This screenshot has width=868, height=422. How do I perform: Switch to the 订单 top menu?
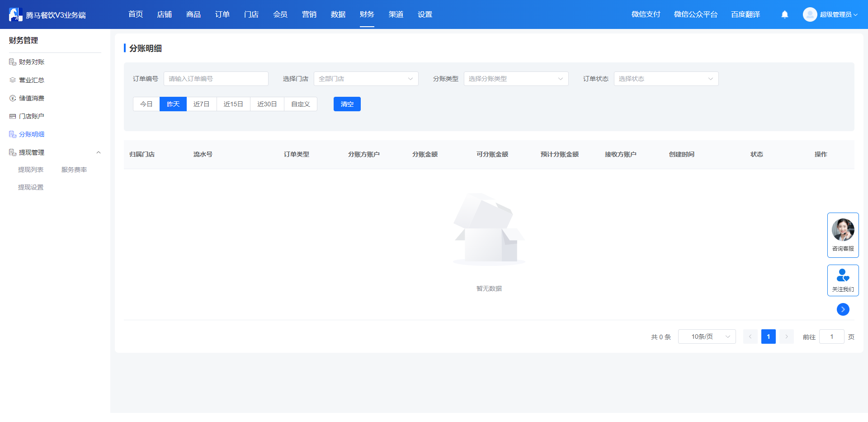[x=222, y=14]
